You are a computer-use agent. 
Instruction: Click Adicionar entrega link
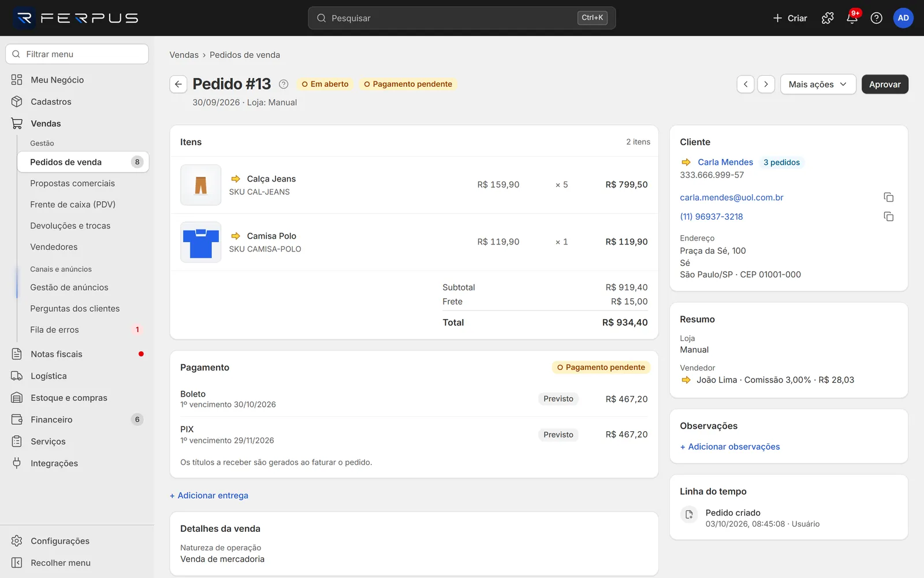[x=209, y=495]
